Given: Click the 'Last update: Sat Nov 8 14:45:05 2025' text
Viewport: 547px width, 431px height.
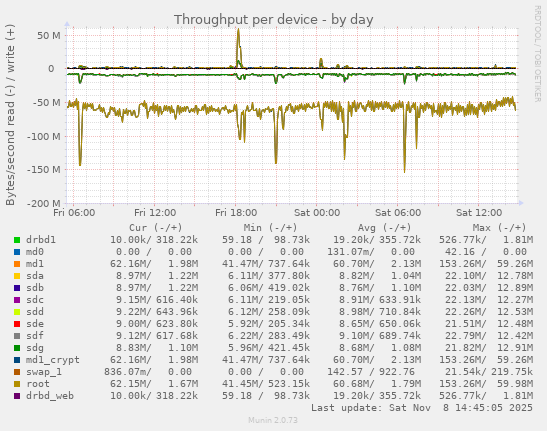Looking at the screenshot, I should pyautogui.click(x=422, y=408).
